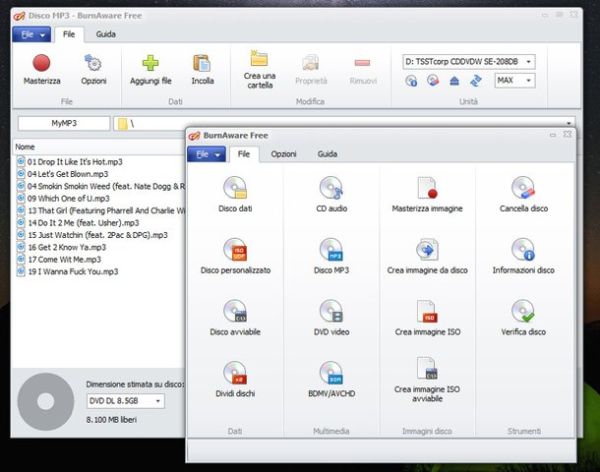
Task: Click the erase disc icon under drive selector
Action: (432, 81)
